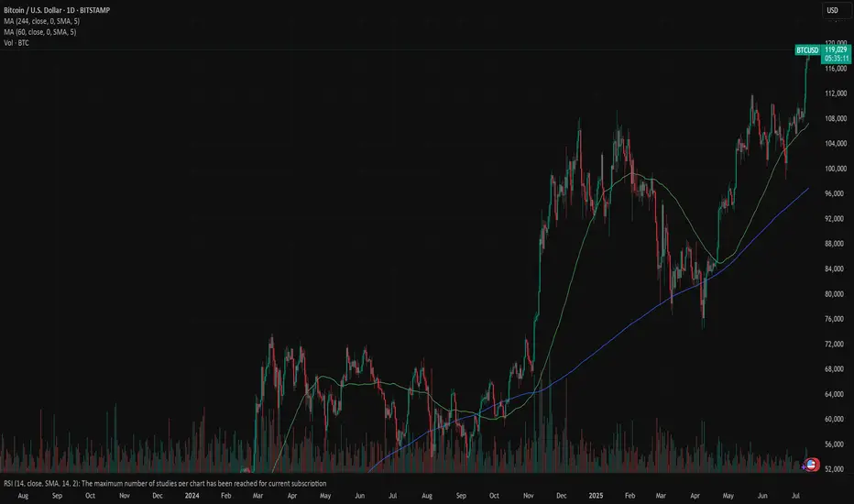This screenshot has height=504, width=854.
Task: Click the 108,000 price axis label
Action: 836,119
